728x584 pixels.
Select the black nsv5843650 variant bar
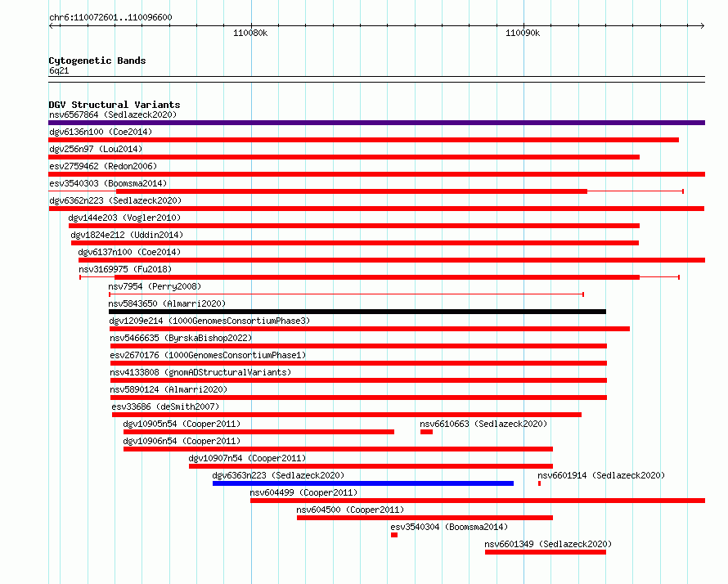pos(357,312)
